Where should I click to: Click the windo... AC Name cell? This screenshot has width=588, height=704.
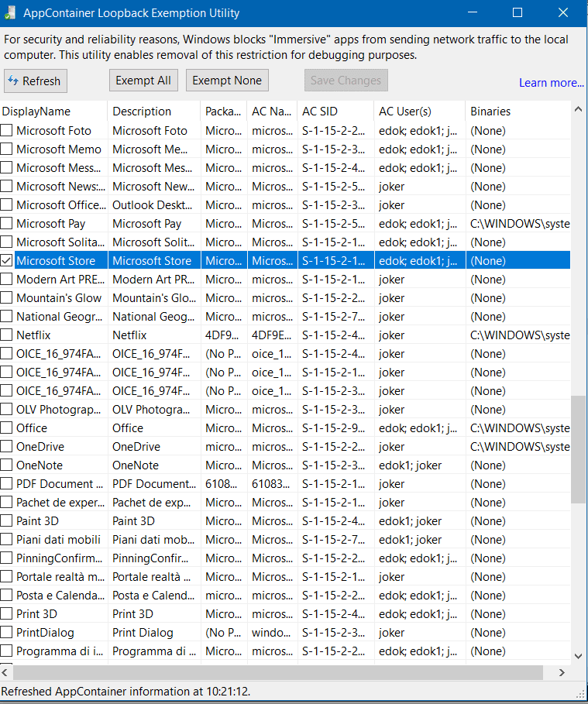pos(271,633)
